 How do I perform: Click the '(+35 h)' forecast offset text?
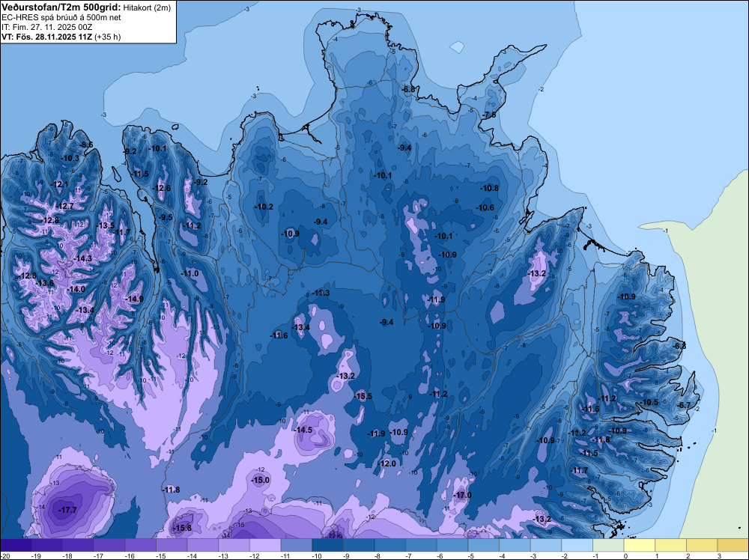pyautogui.click(x=107, y=37)
